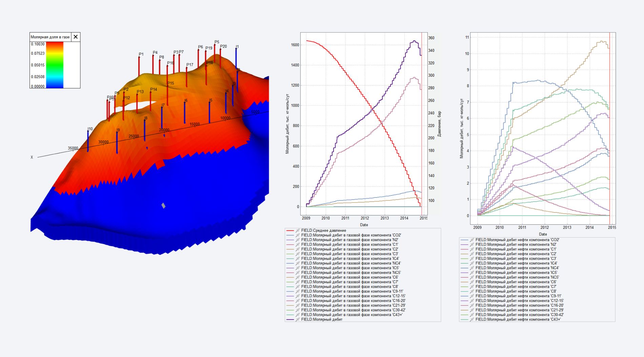The height and width of the screenshot is (357, 644).
Task: Click X-axis tick label '20000' on 3D model
Action: [164, 130]
